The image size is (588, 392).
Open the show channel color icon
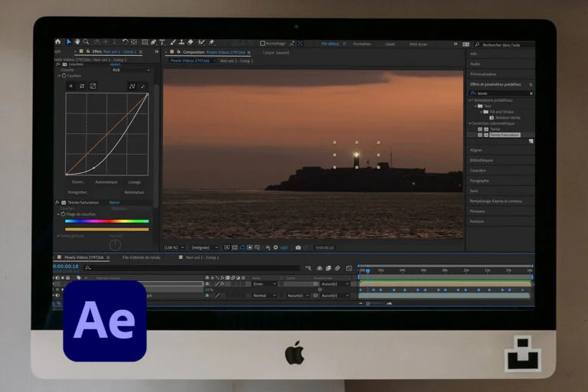(x=268, y=247)
